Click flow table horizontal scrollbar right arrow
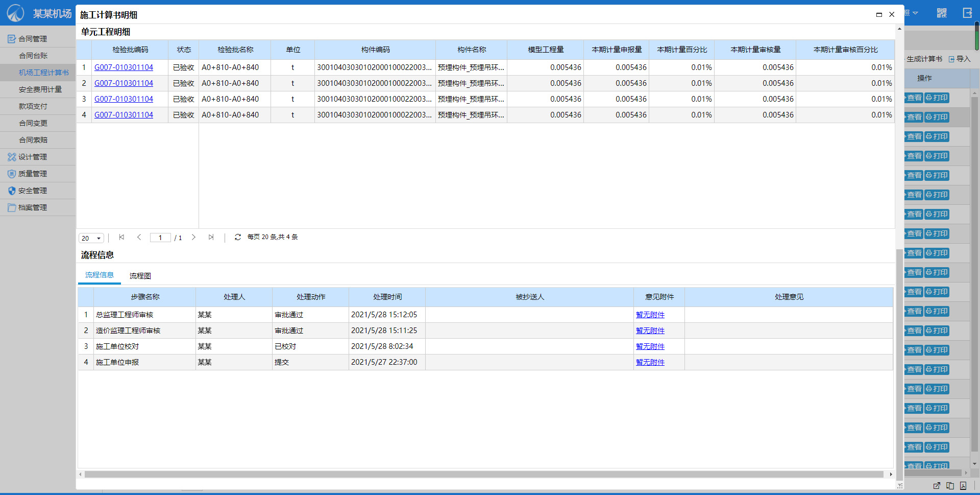The height and width of the screenshot is (495, 980). pyautogui.click(x=891, y=475)
